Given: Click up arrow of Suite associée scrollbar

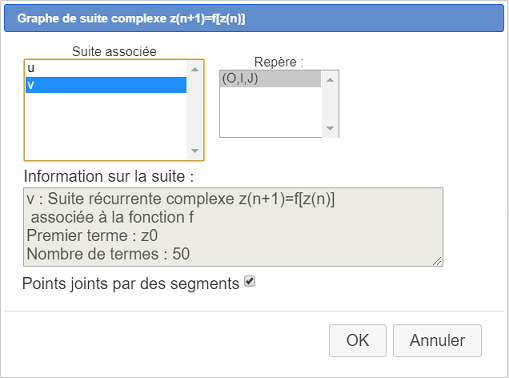Looking at the screenshot, I should point(195,69).
